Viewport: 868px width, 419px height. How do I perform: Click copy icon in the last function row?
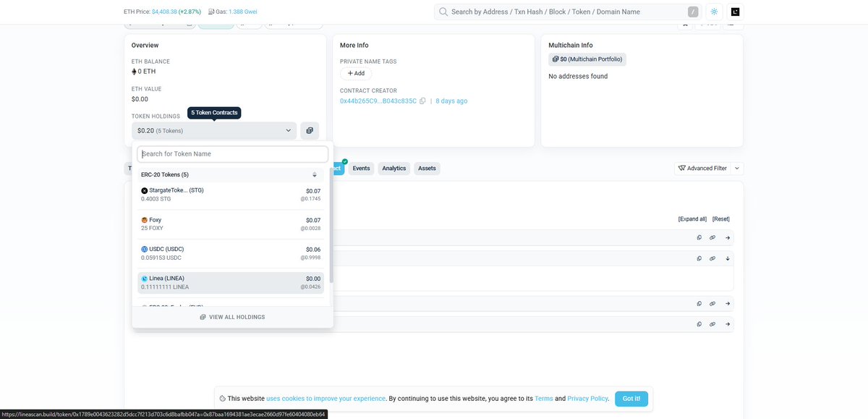click(699, 324)
